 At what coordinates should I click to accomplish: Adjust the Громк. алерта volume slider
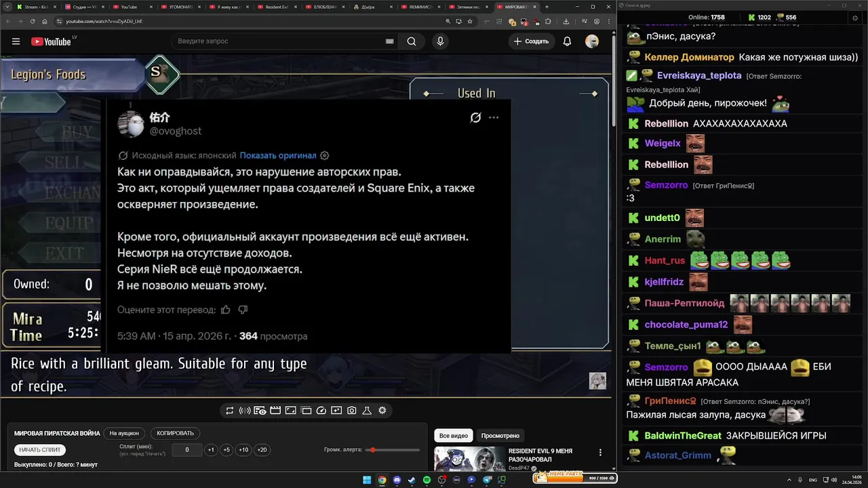click(x=393, y=450)
